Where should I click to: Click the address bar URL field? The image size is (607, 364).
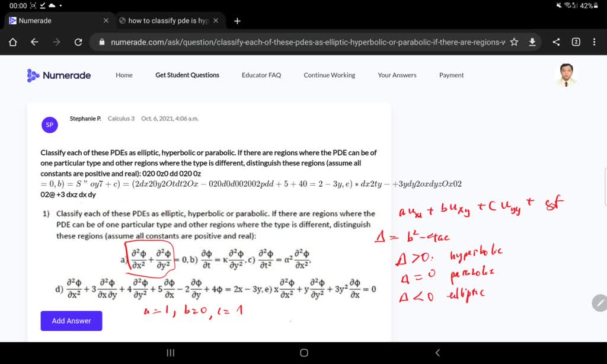[x=296, y=42]
